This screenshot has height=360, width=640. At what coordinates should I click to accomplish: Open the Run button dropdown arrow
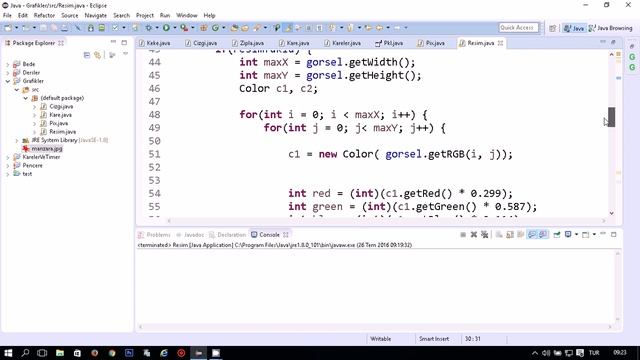pyautogui.click(x=174, y=28)
